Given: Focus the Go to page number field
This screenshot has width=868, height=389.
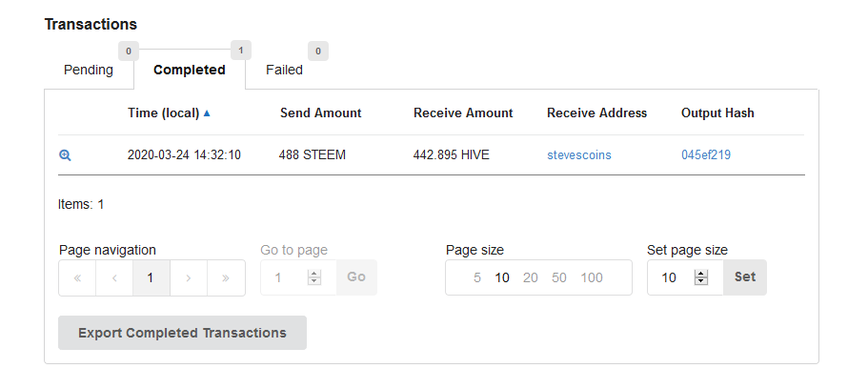Looking at the screenshot, I should click(298, 277).
